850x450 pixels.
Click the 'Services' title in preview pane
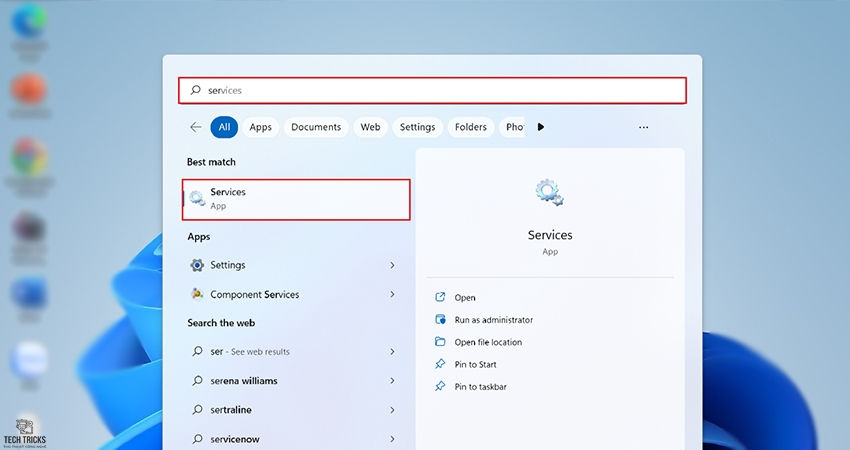click(x=550, y=235)
